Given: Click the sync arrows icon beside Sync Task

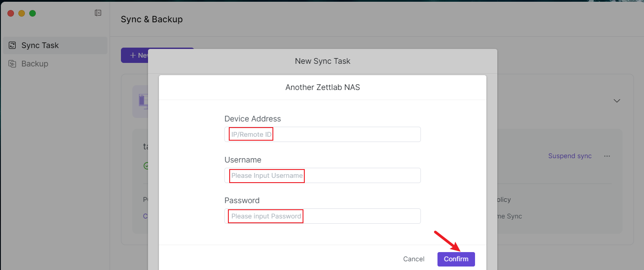Looking at the screenshot, I should (12, 45).
